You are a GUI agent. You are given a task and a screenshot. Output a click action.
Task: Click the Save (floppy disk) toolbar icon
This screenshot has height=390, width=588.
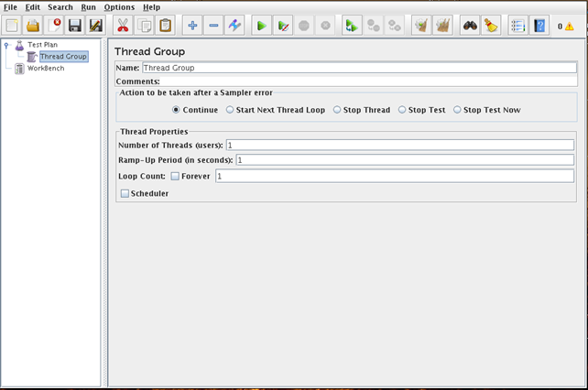(x=74, y=27)
